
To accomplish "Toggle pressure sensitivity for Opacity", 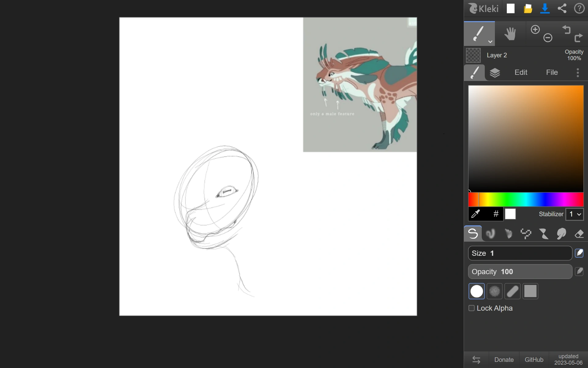I will pos(579,271).
